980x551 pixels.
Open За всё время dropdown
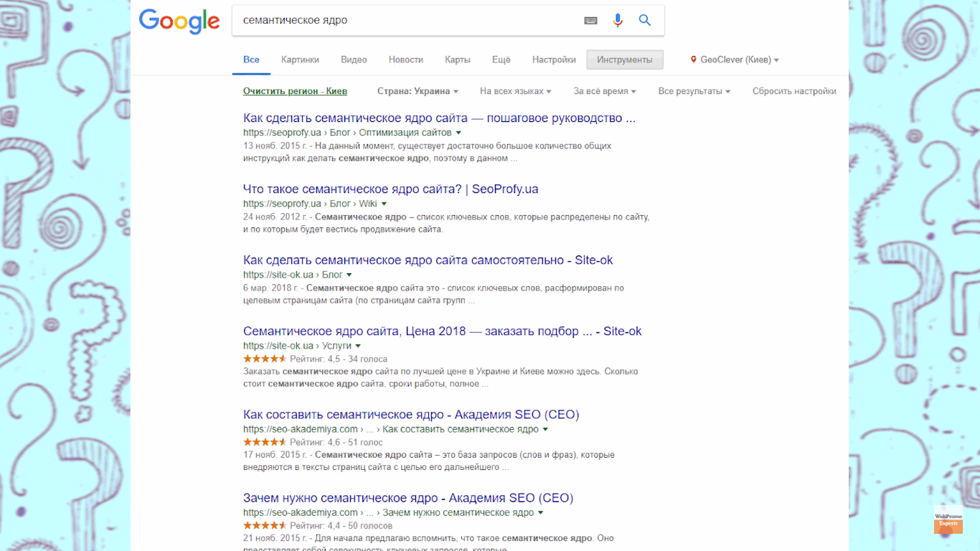coord(606,91)
